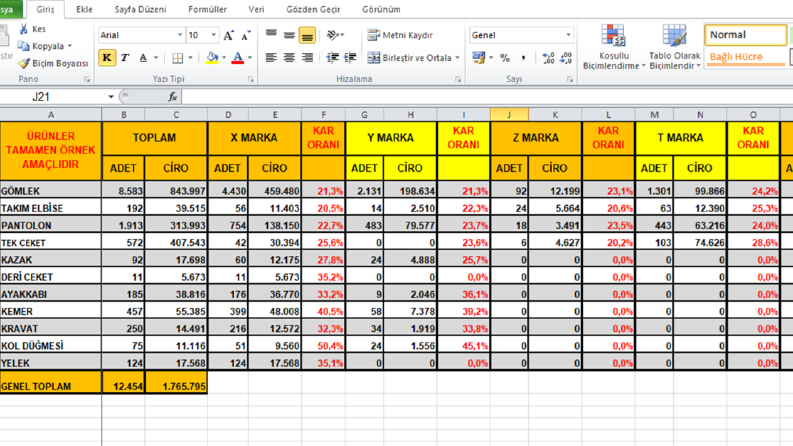
Task: Increase decimal places icon
Action: click(x=548, y=58)
